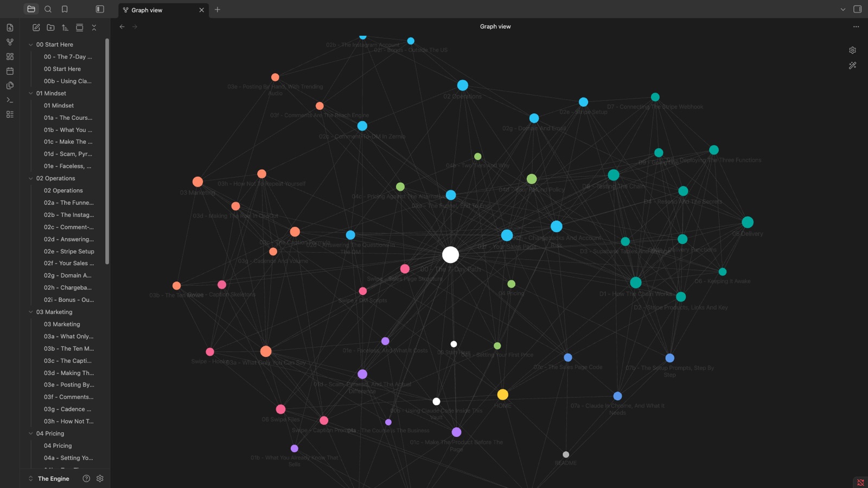Screen dimensions: 868x488
Task: Select D7 Connecting The Stripe Webhook node
Action: (655, 97)
